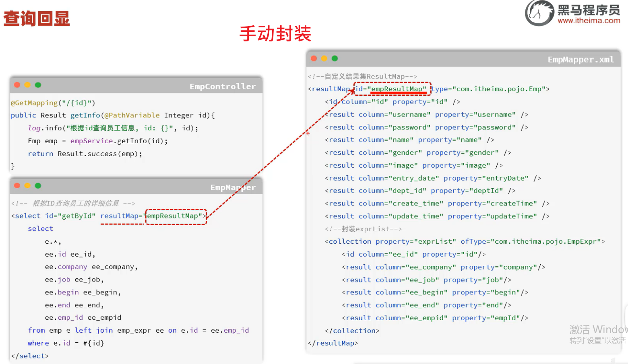628x364 pixels.
Task: Click the result column="ee_begin" line
Action: pyautogui.click(x=435, y=292)
